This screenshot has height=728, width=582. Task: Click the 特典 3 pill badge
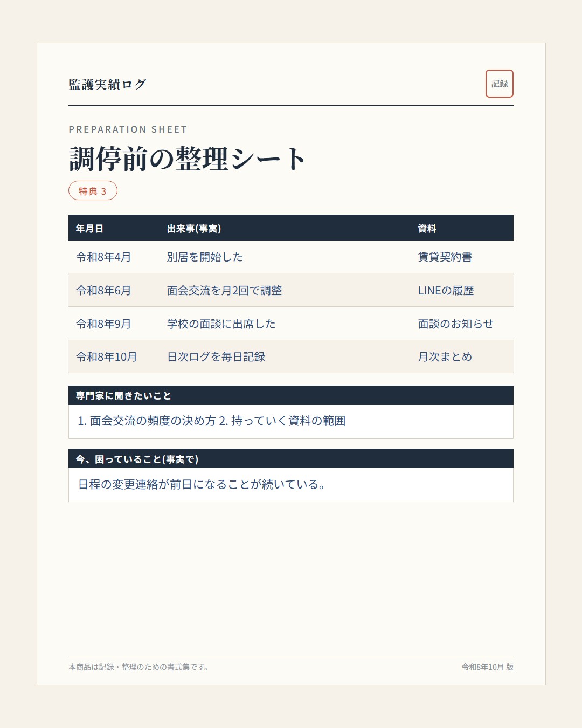[93, 190]
